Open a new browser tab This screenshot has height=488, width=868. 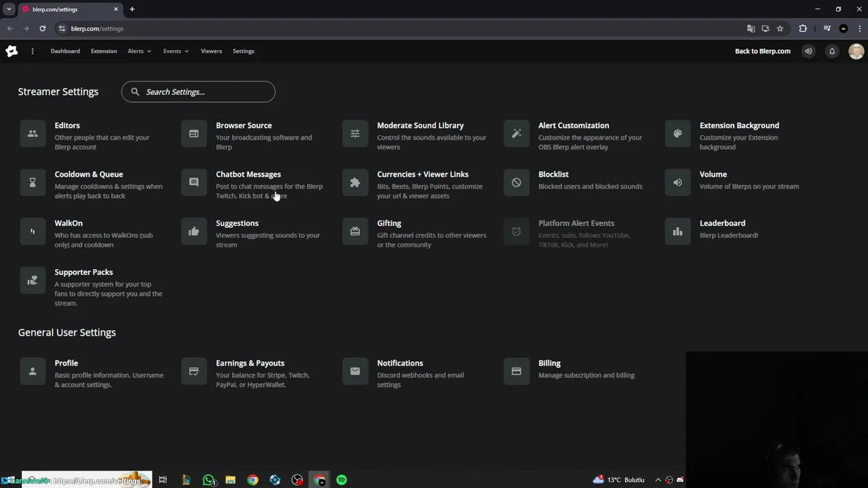pos(132,9)
